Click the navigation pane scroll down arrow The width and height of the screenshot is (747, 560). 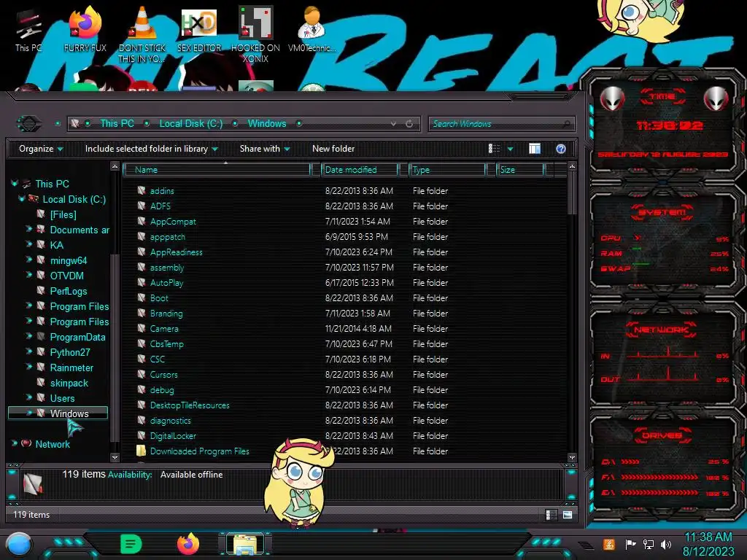[115, 458]
